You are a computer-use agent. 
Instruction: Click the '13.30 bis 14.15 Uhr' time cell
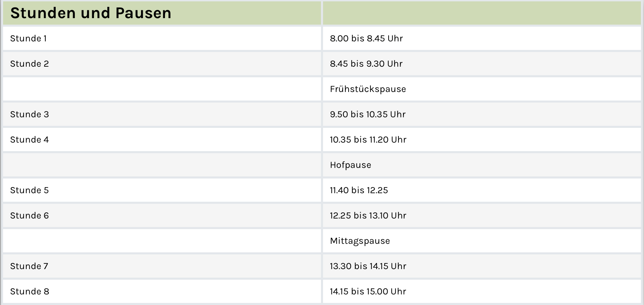coord(368,266)
